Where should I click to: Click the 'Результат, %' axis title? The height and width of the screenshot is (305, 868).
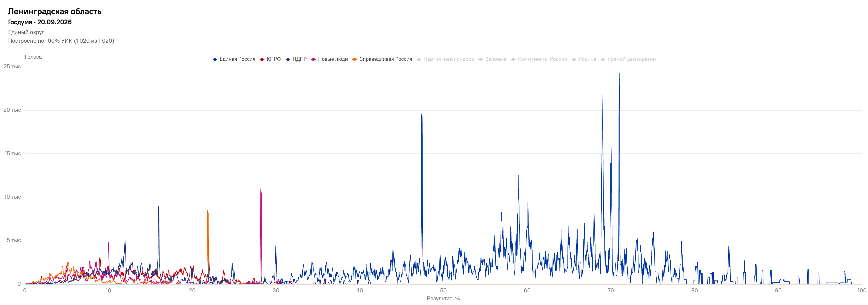pyautogui.click(x=443, y=298)
